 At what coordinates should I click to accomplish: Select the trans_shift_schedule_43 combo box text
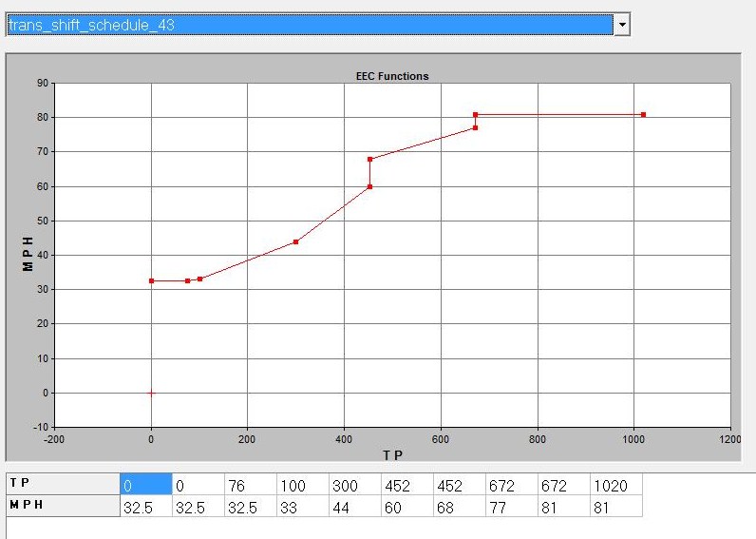(310, 25)
